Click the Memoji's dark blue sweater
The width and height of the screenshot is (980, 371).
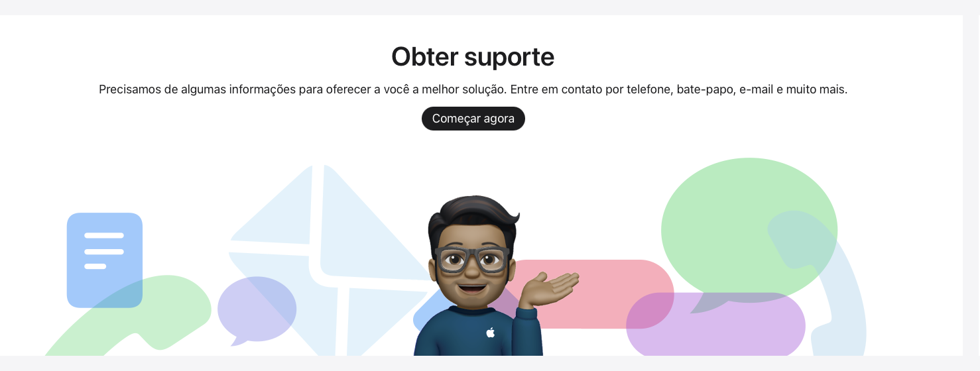click(479, 331)
